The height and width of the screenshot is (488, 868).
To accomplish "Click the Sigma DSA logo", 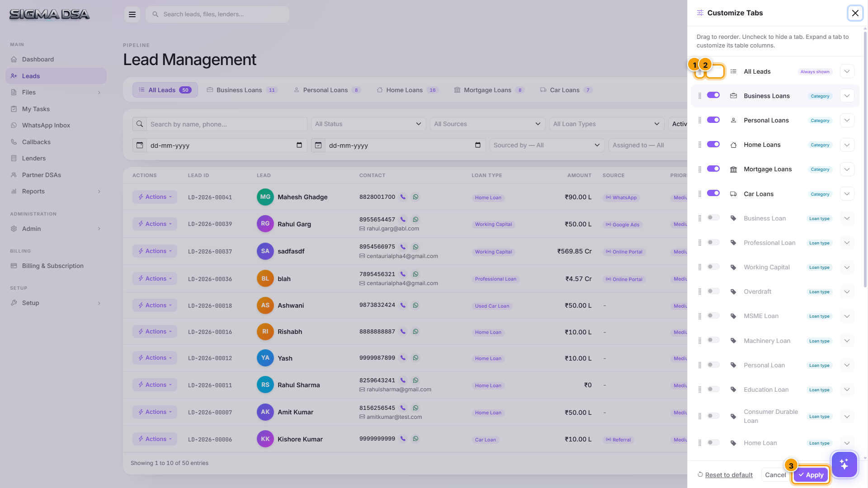I will (50, 14).
